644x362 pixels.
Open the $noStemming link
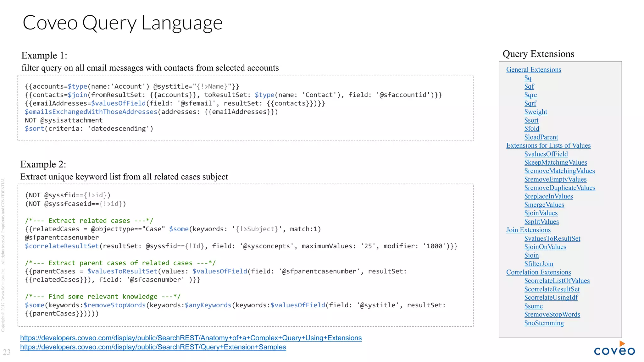tap(544, 323)
